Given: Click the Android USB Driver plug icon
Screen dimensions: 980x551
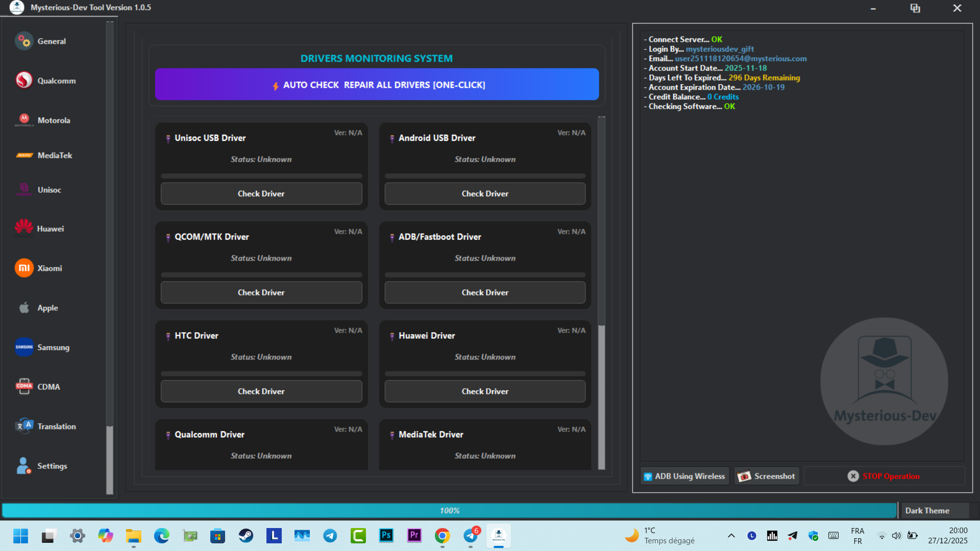Looking at the screenshot, I should point(392,138).
